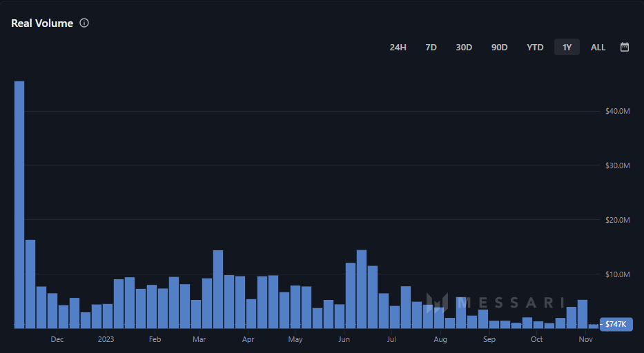Viewport: 644px width, 353px height.
Task: Click the Aug x-axis label
Action: [x=440, y=339]
